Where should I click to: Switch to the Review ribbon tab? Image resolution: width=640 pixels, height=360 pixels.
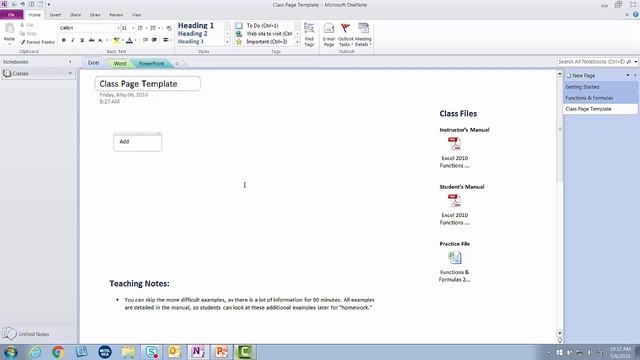[116, 15]
